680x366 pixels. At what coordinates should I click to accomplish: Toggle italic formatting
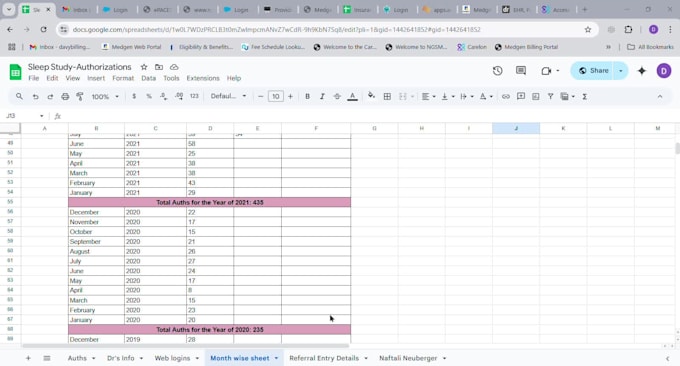[x=322, y=96]
